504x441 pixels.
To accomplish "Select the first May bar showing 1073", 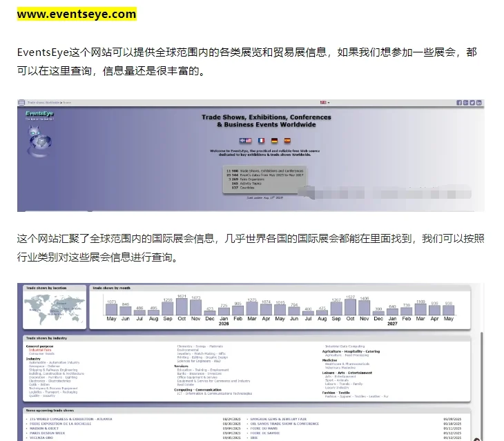I will tap(112, 310).
